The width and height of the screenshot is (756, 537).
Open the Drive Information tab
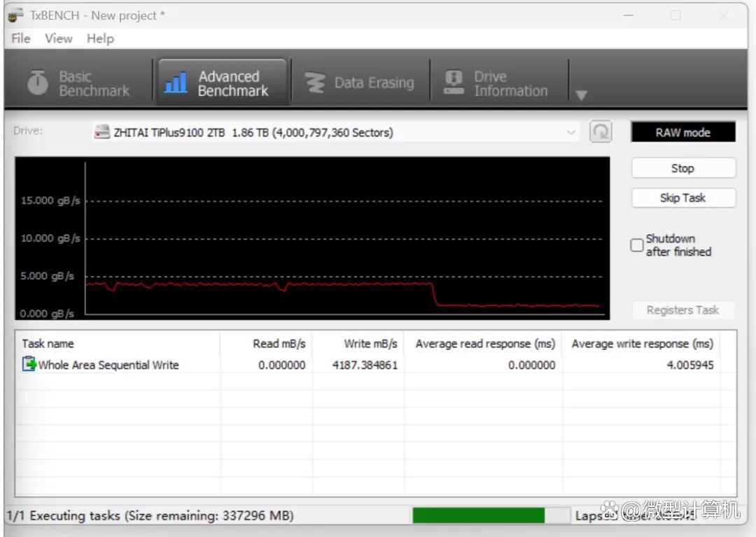click(x=498, y=83)
